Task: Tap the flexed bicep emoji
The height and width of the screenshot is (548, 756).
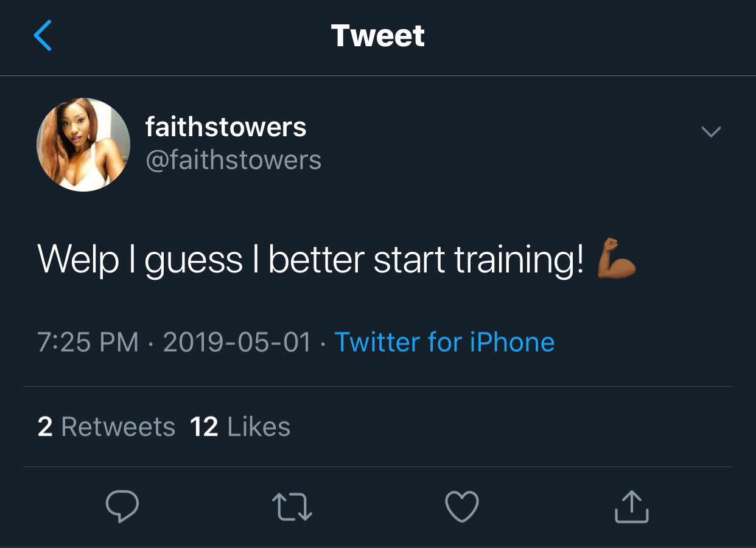Action: click(616, 259)
